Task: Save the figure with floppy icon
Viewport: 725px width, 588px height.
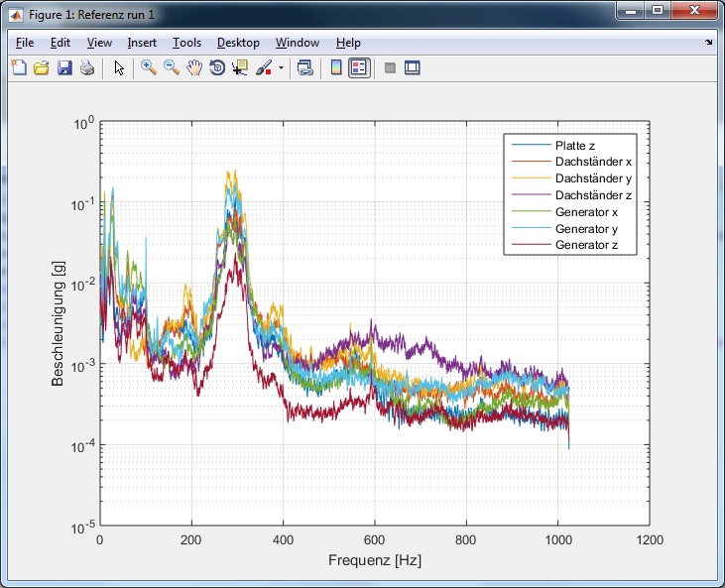Action: (x=64, y=68)
